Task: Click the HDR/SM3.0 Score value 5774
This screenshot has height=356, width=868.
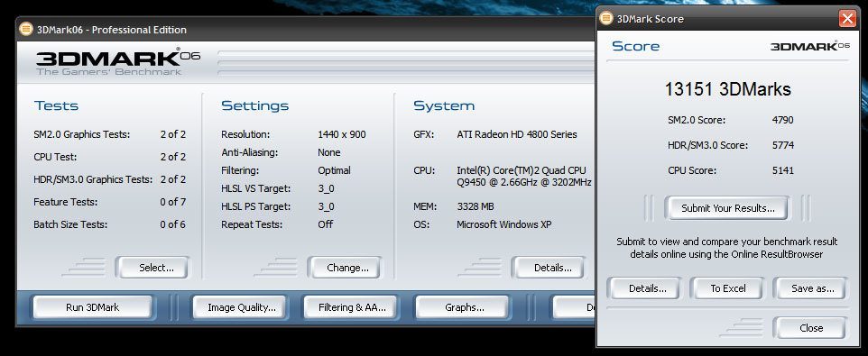Action: 783,145
